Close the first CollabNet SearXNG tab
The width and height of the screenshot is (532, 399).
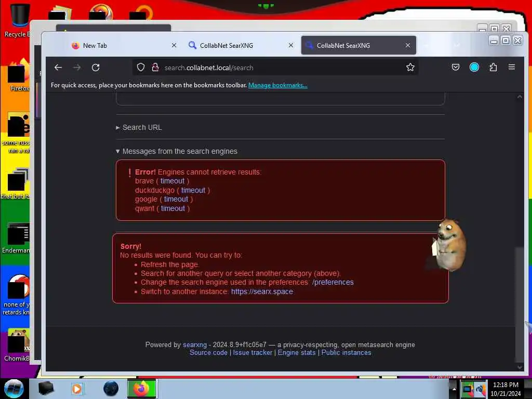click(291, 45)
